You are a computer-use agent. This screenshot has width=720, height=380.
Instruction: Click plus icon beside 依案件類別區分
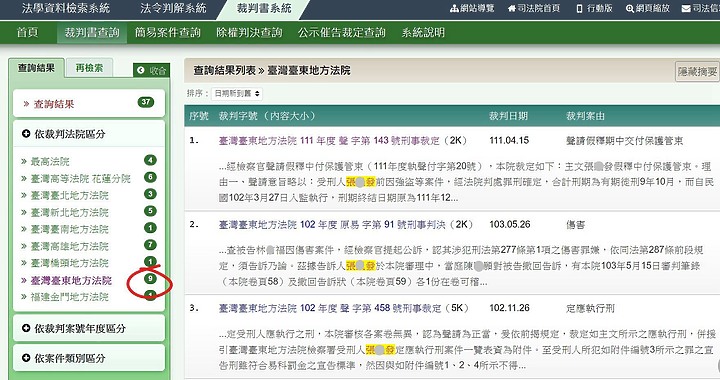[26, 358]
